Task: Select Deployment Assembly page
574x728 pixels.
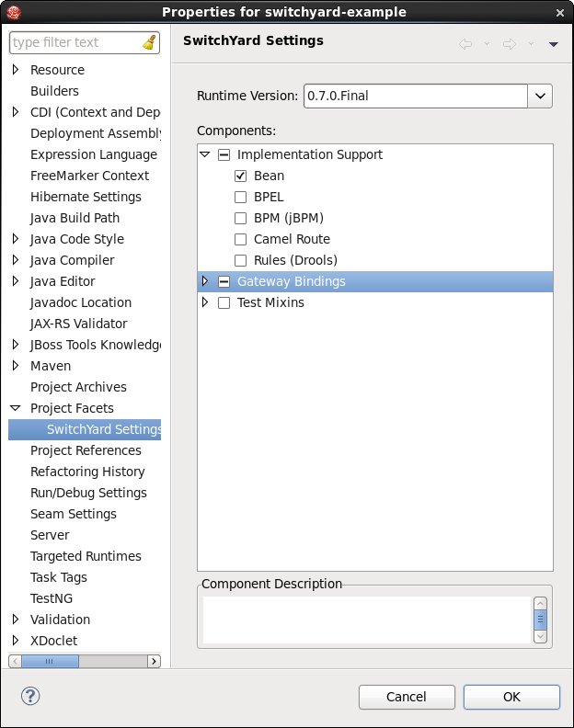Action: coord(96,133)
